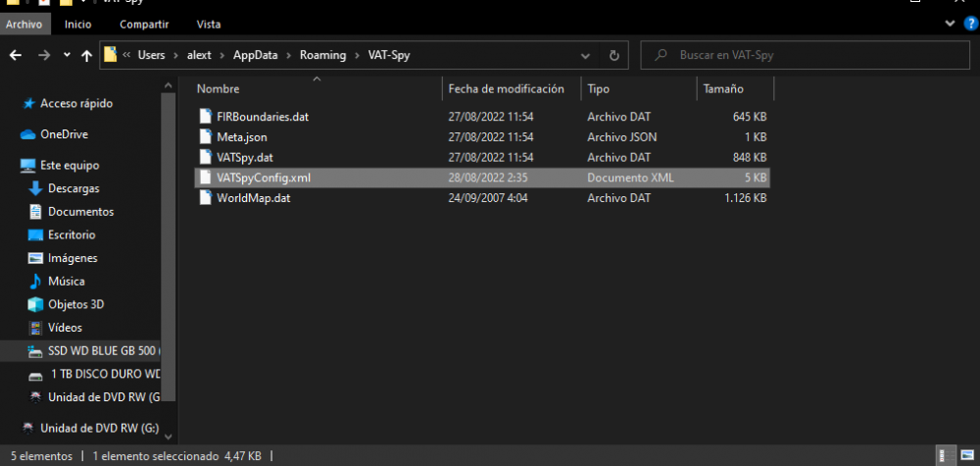
Task: Select the Música icon in navigation pane
Action: (x=36, y=282)
